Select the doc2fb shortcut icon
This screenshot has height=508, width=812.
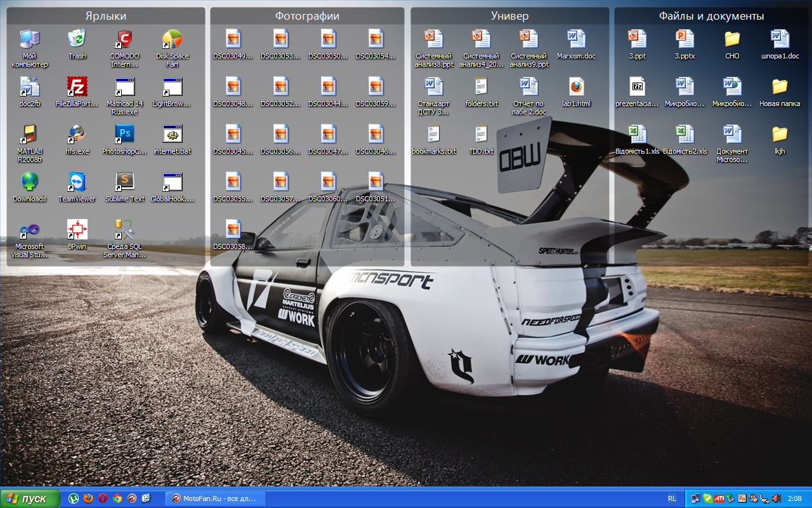pos(30,87)
